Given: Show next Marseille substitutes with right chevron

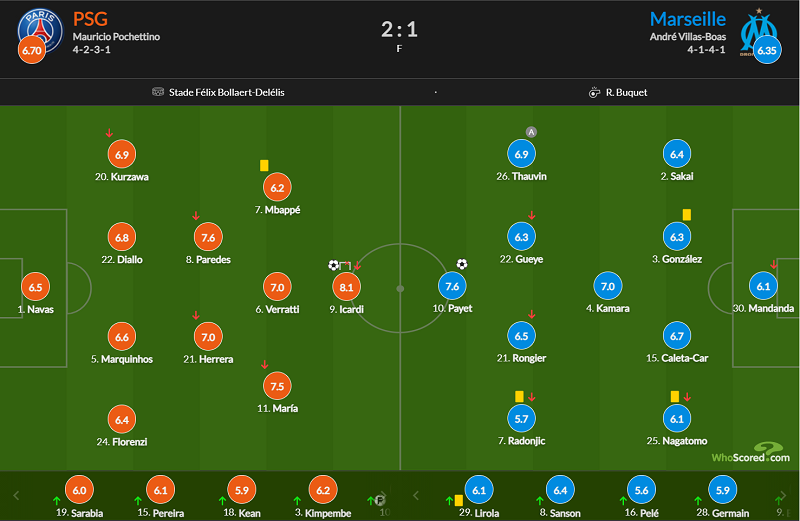Looking at the screenshot, I should click(x=783, y=495).
